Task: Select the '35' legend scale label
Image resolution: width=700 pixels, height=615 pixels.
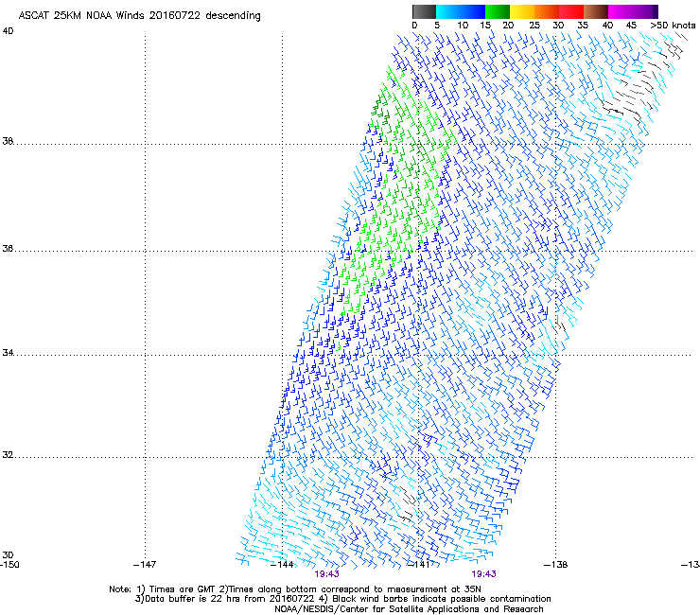Action: 583,26
